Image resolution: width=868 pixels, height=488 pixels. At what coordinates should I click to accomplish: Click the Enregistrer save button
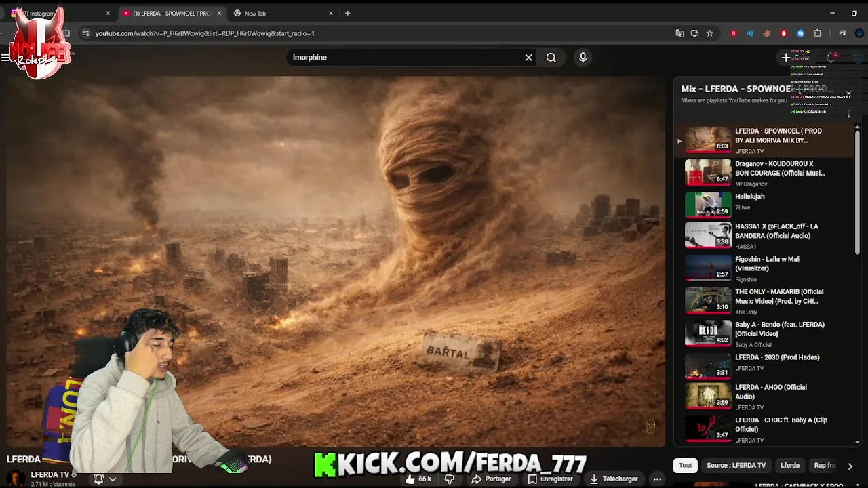[550, 479]
